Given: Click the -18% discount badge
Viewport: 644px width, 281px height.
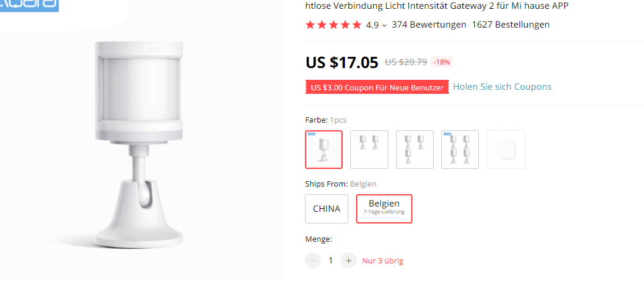Looking at the screenshot, I should tap(442, 62).
